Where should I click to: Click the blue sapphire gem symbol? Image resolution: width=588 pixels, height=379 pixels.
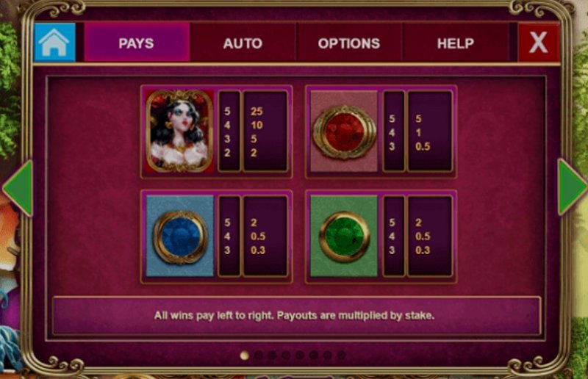179,237
